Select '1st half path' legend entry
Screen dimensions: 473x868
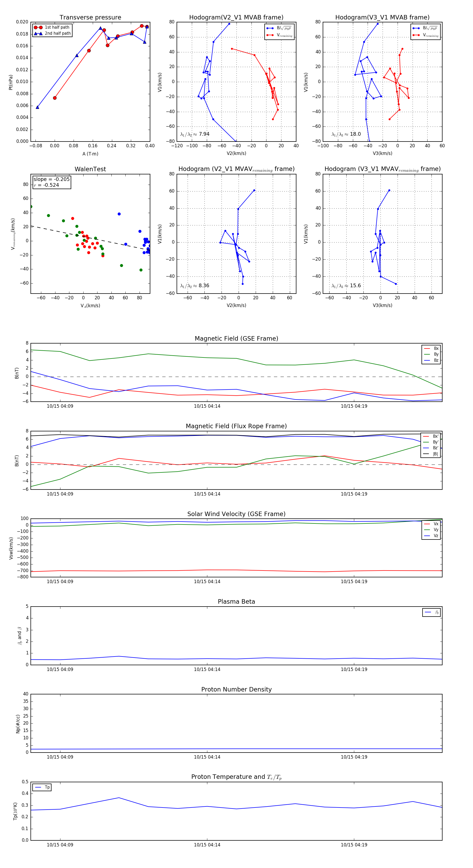pyautogui.click(x=52, y=27)
